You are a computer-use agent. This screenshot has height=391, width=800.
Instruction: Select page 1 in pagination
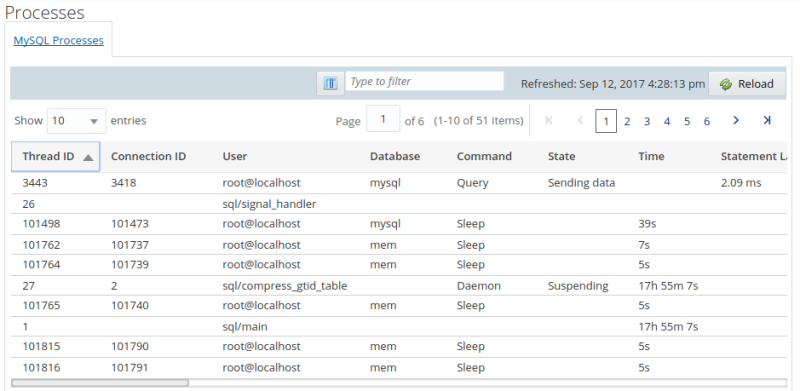[x=606, y=121]
